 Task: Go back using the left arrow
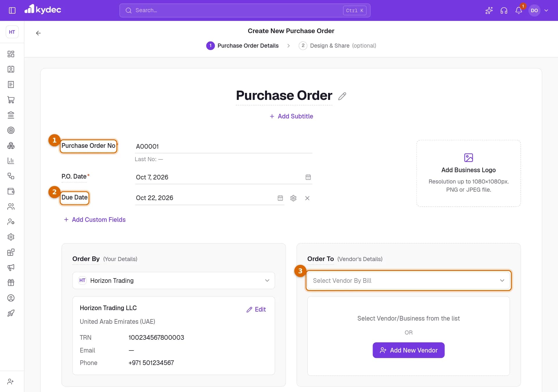38,33
